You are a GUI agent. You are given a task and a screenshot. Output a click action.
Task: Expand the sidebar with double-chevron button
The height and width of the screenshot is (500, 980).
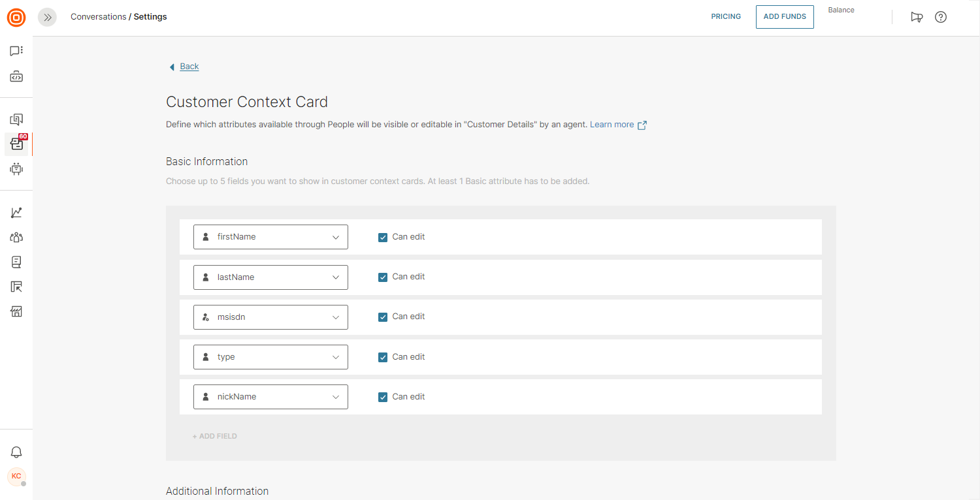tap(47, 18)
